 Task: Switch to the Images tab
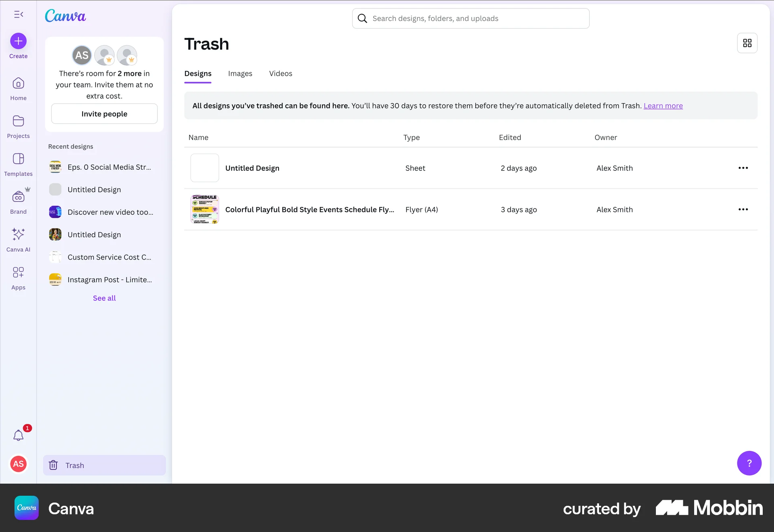(240, 73)
